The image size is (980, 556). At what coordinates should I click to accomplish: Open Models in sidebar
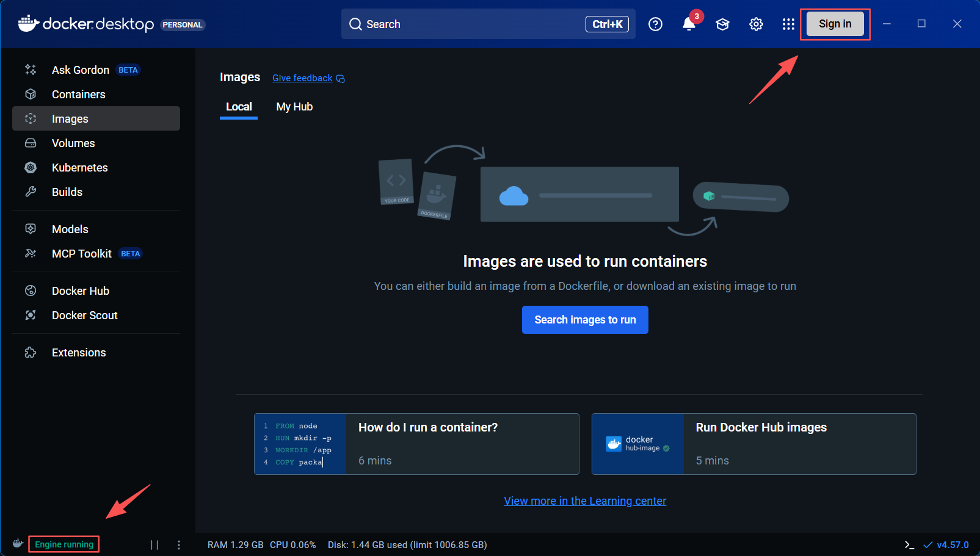(x=96, y=229)
